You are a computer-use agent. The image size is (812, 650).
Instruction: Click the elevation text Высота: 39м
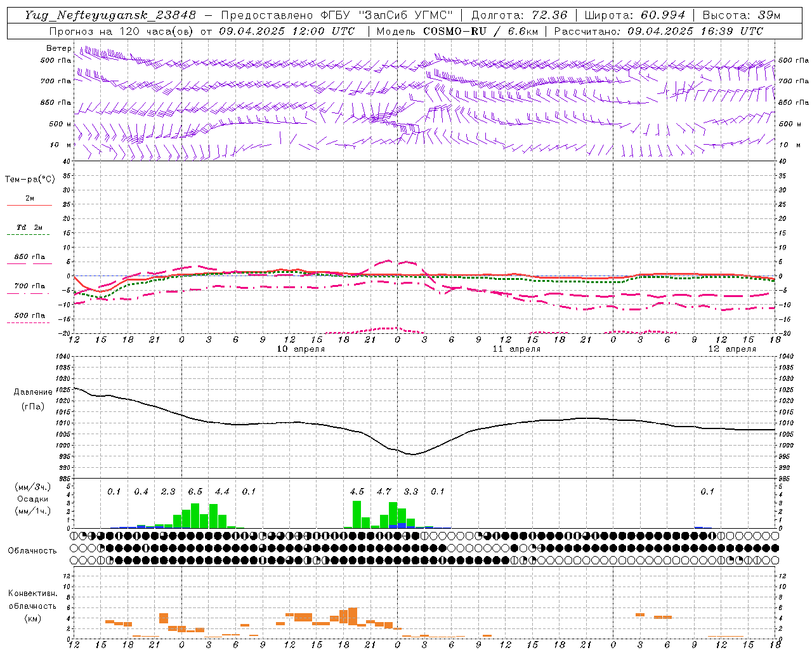pos(741,15)
